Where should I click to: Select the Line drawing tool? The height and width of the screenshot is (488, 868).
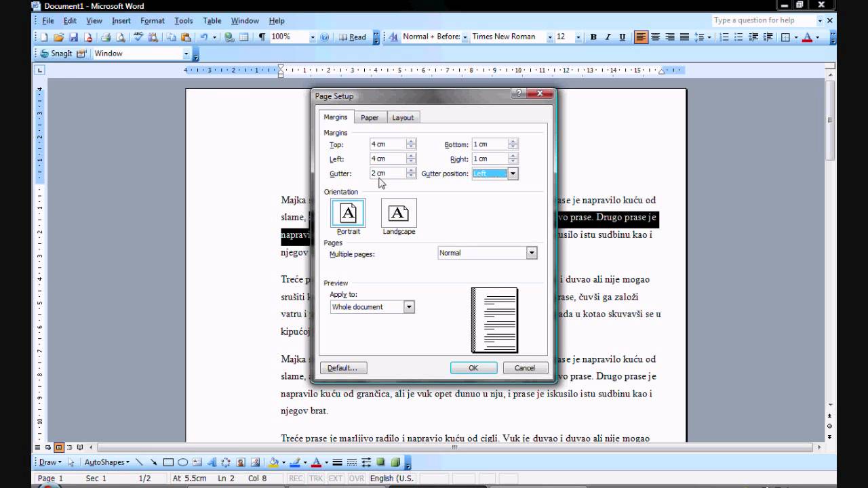tap(139, 463)
